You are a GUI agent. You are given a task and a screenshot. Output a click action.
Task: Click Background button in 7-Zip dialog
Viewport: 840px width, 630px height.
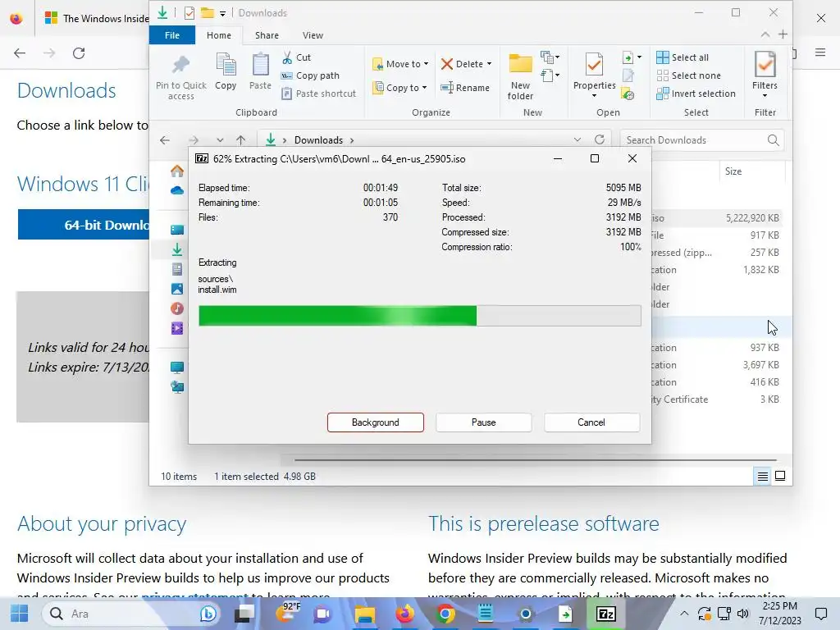[x=376, y=422]
